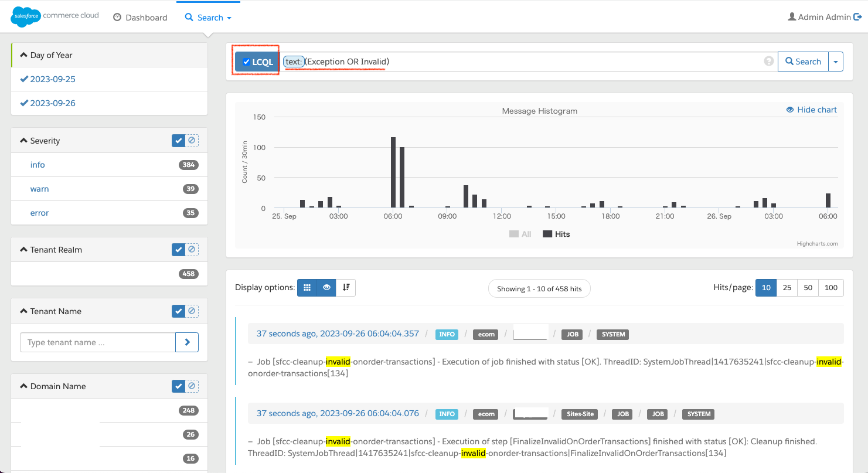Select all Severity filters check icon
Screen dimensions: 868x473
179,141
